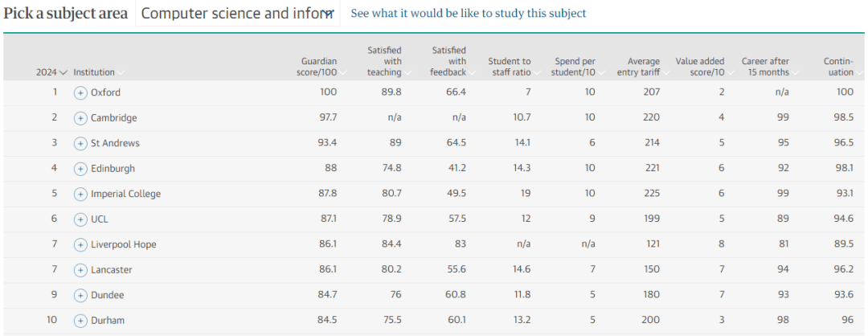
Task: Sort by Satisfied with teaching column
Action: coord(389,61)
